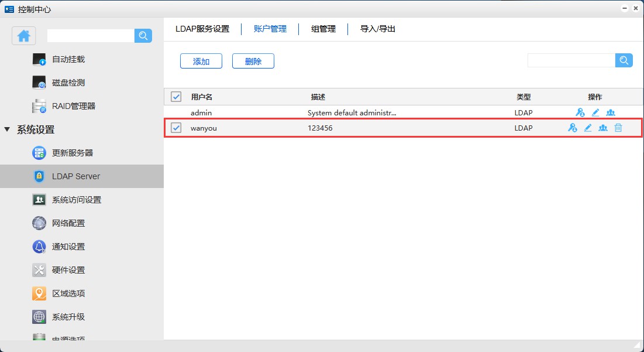Click the edit pencil icon for admin

[595, 112]
